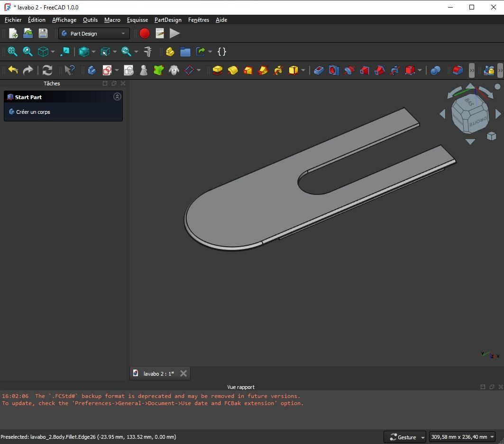The height and width of the screenshot is (444, 504).
Task: Click the Pocket tool icon
Action: click(319, 70)
